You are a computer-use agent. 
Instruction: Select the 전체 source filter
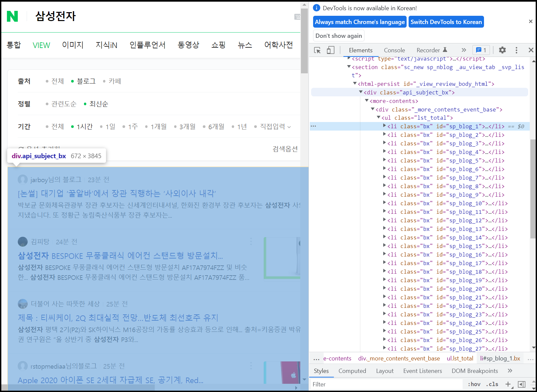(x=55, y=81)
